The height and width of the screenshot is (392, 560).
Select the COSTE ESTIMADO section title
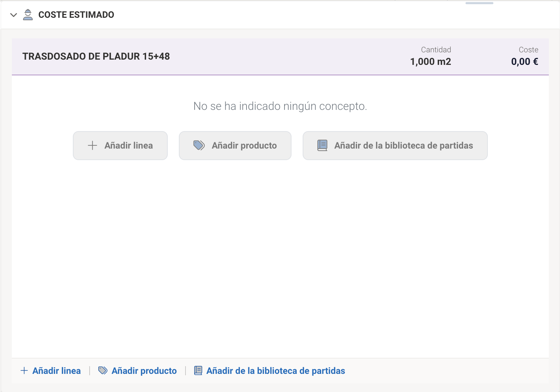[76, 15]
